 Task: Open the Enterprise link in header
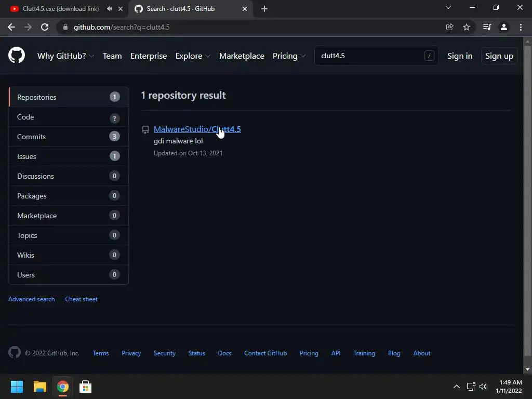(149, 56)
